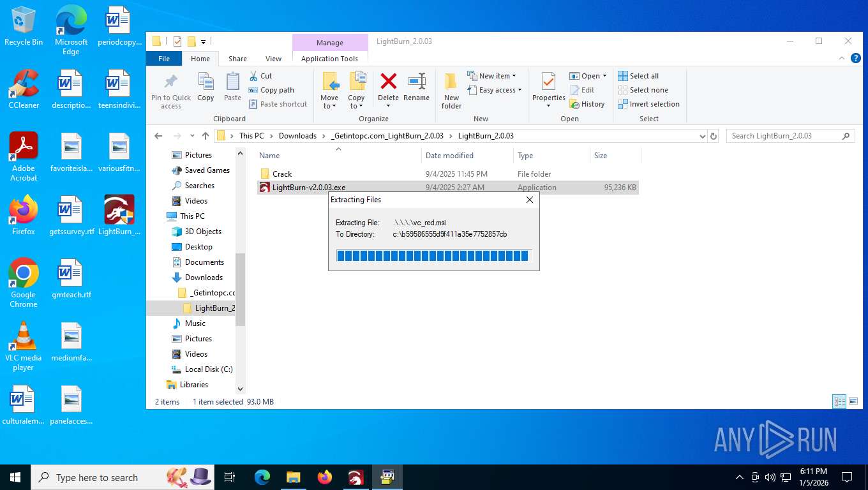Click the Properties checkmark icon
Viewport: 868px width, 490px height.
point(548,82)
